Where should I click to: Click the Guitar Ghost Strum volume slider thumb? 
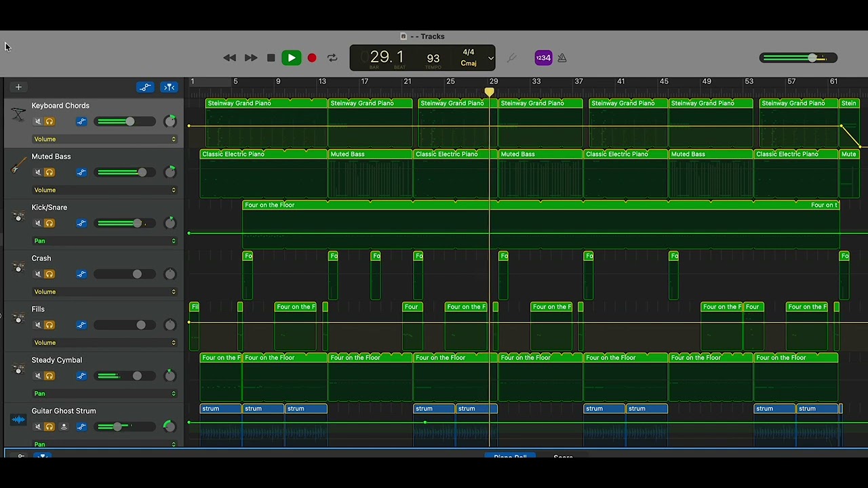pos(117,427)
